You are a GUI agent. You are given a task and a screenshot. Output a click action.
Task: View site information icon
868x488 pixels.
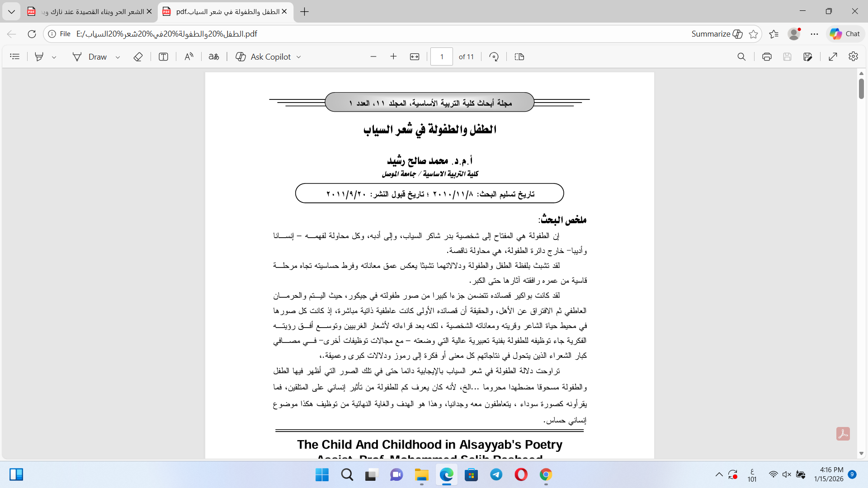[x=52, y=34]
